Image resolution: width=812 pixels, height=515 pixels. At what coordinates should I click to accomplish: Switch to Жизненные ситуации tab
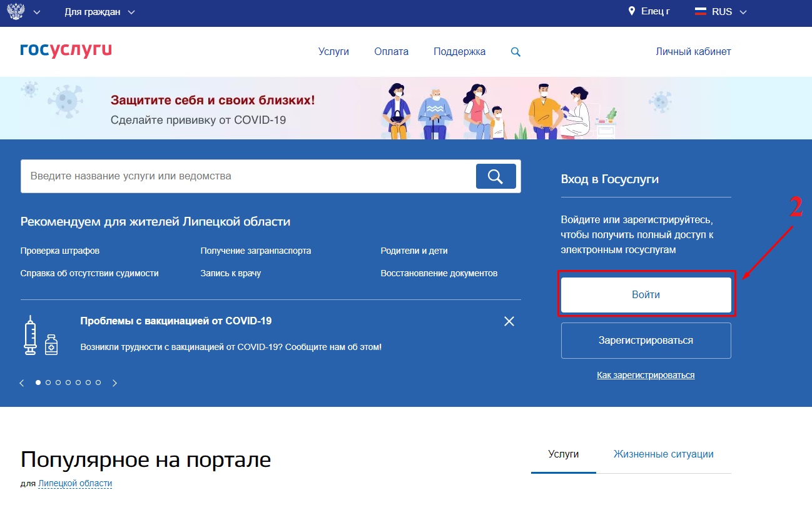coord(664,454)
